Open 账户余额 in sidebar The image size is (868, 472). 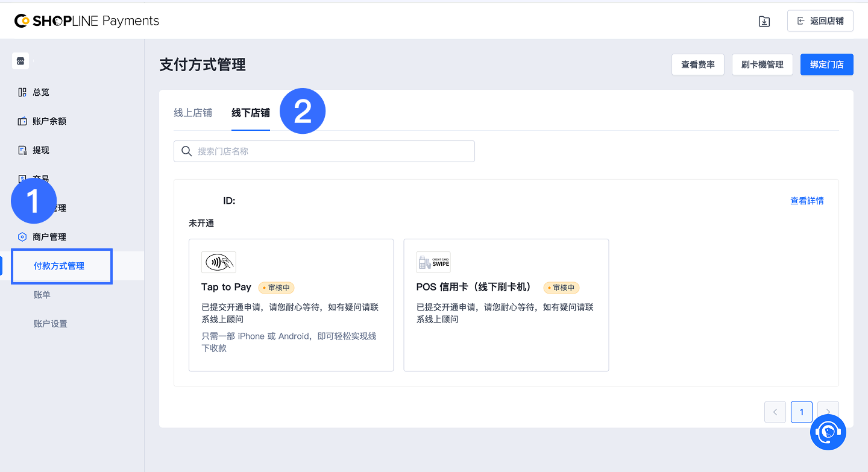pos(49,121)
